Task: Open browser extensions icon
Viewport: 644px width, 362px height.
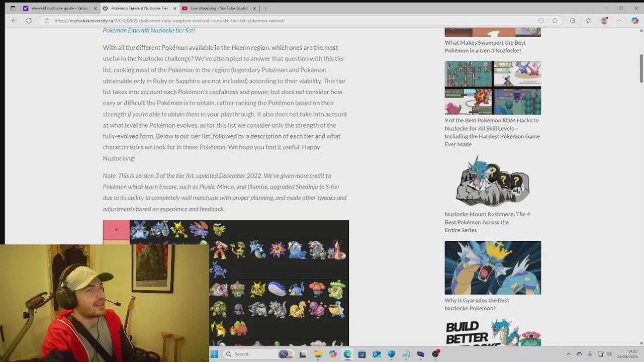Action: point(572,21)
